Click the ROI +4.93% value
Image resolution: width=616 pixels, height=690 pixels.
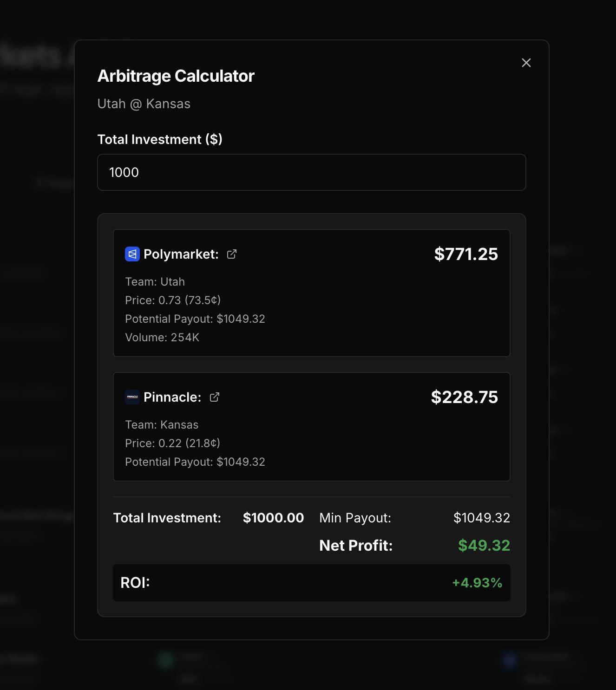click(x=477, y=583)
